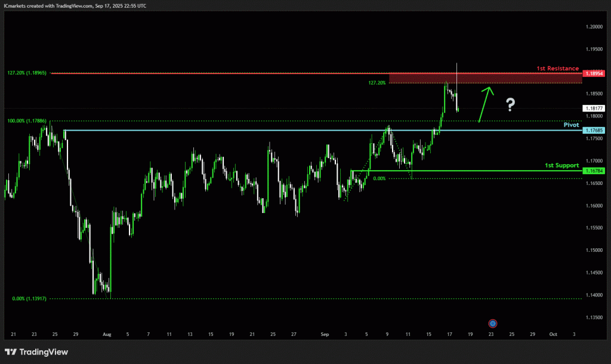Click the 1.19500 price axis label
Image resolution: width=611 pixels, height=364 pixels.
click(x=594, y=49)
